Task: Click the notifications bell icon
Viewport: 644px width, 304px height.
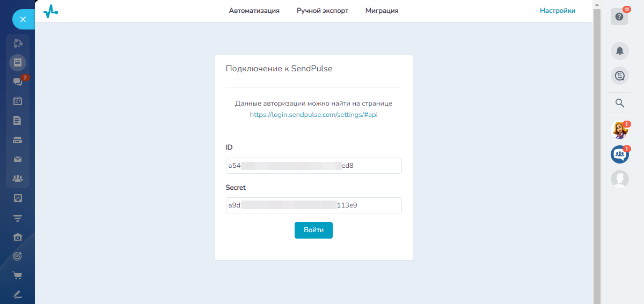Action: coord(619,51)
